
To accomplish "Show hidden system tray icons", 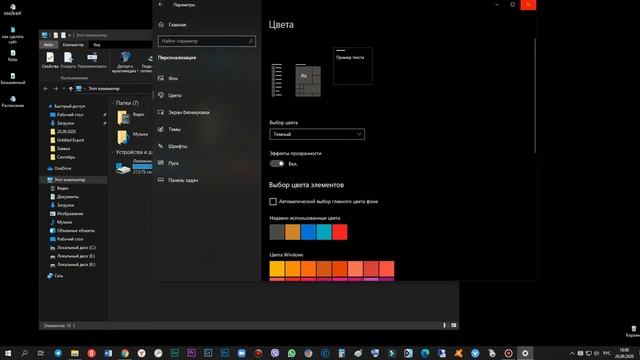I will 572,353.
